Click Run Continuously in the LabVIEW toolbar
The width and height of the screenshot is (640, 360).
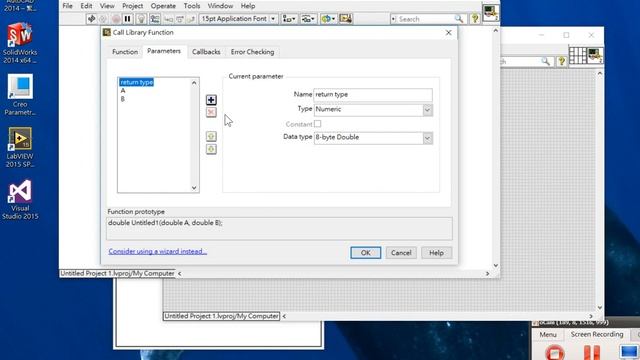point(103,19)
